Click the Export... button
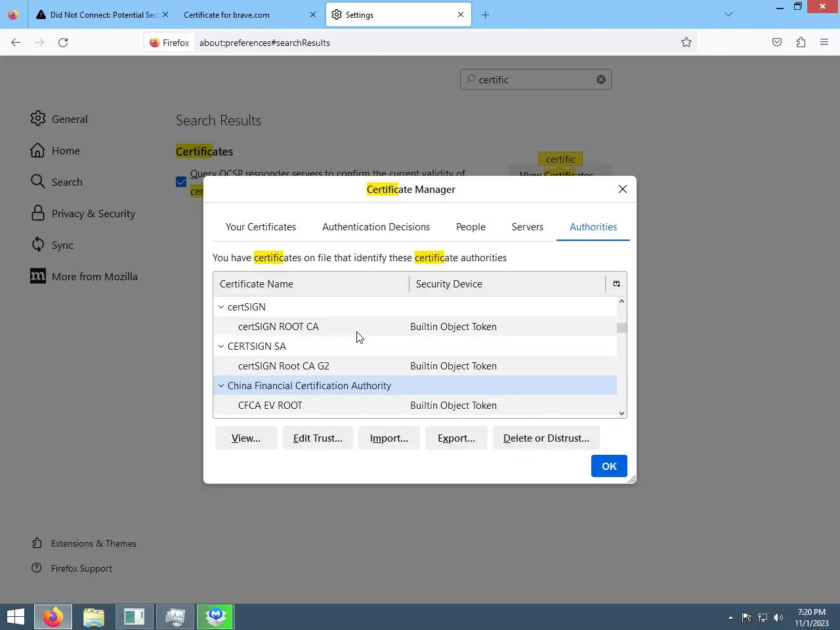Image resolution: width=840 pixels, height=630 pixels. click(x=456, y=438)
